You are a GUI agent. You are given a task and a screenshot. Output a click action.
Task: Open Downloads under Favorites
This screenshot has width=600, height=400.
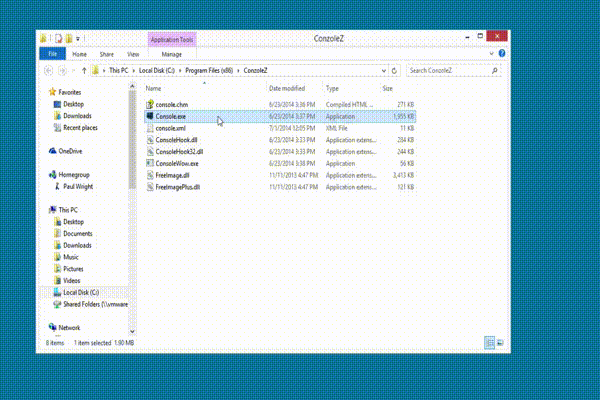[77, 116]
